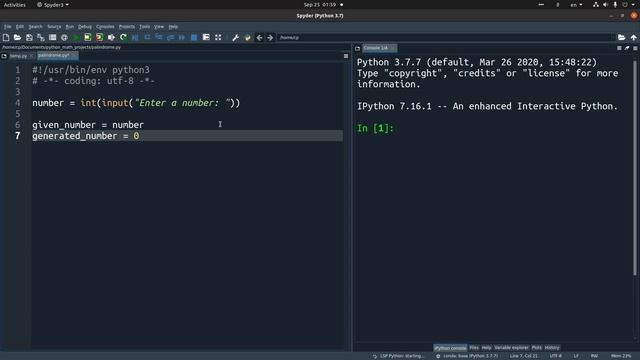
Task: Change to the parent directory
Action: pos(633,38)
